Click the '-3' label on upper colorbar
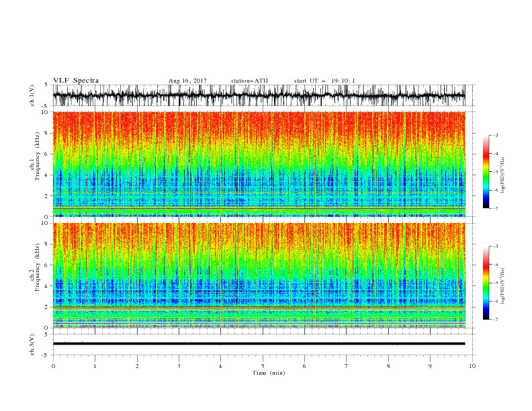Viewport: 532px width, 411px height. (x=496, y=135)
